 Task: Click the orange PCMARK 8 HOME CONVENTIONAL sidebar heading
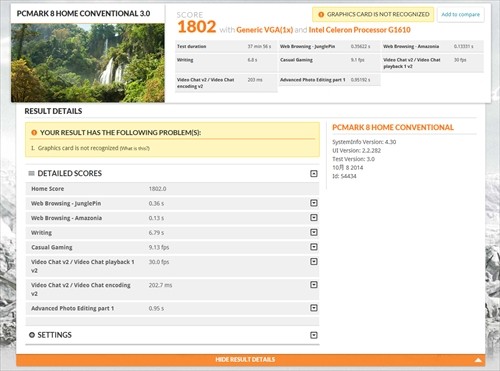(x=393, y=127)
